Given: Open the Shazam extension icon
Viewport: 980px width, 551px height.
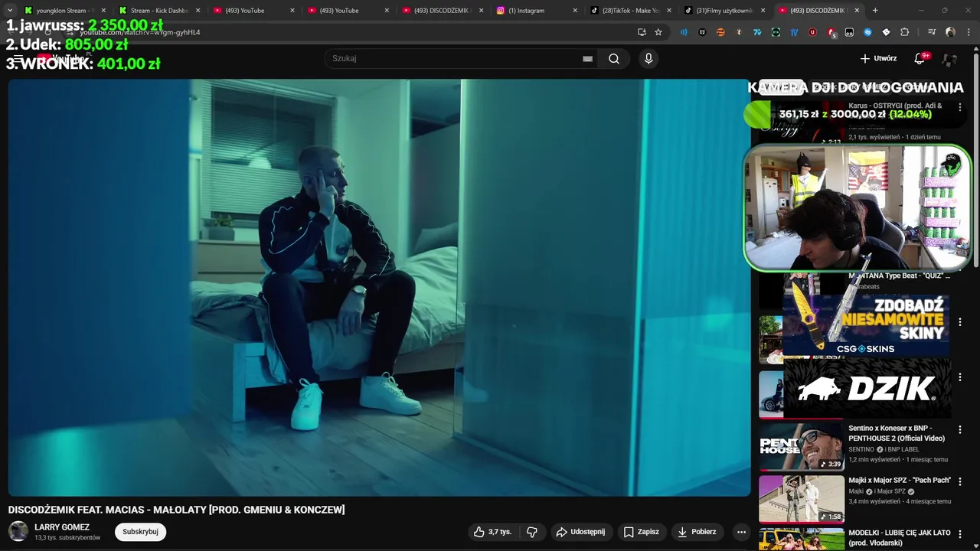Looking at the screenshot, I should pyautogui.click(x=867, y=32).
